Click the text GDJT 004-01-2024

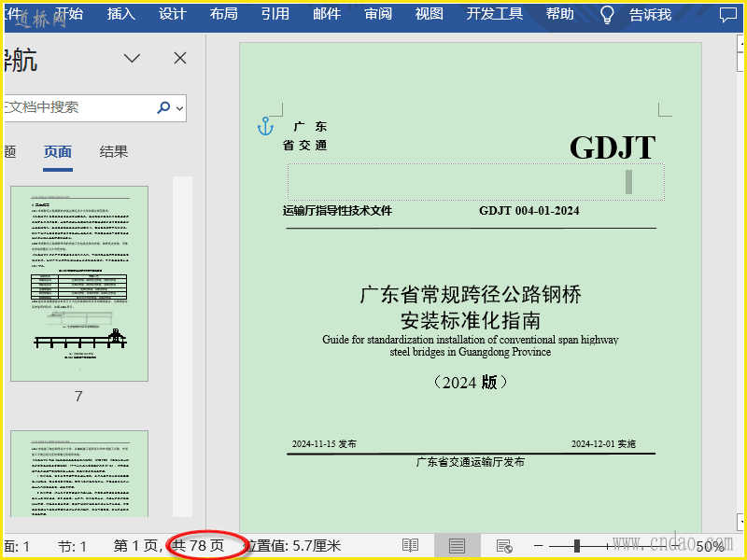click(529, 211)
